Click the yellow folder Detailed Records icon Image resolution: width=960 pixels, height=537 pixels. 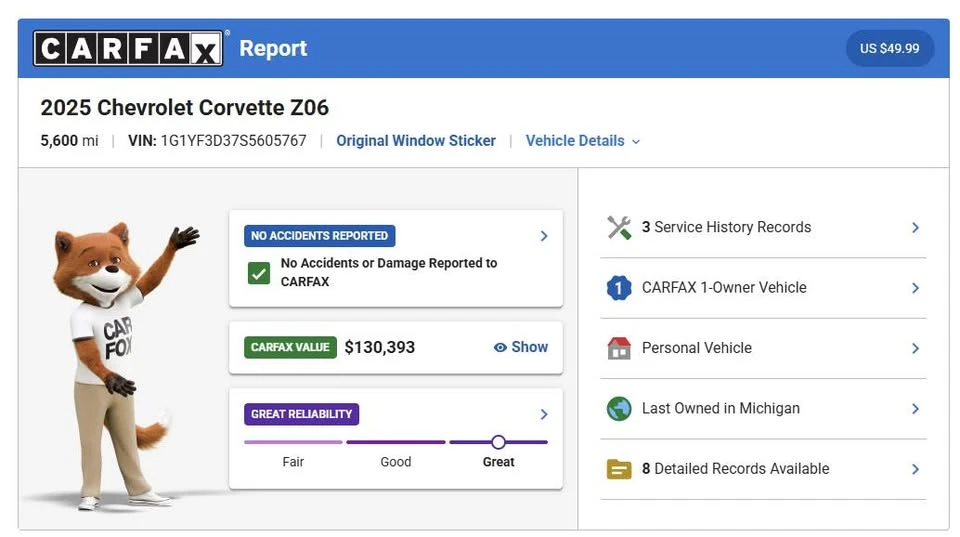tap(619, 469)
